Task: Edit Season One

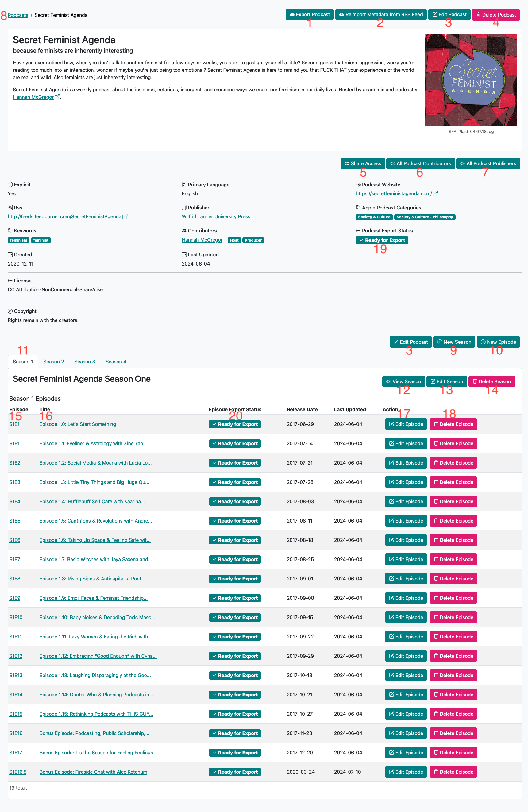Action: [x=446, y=381]
